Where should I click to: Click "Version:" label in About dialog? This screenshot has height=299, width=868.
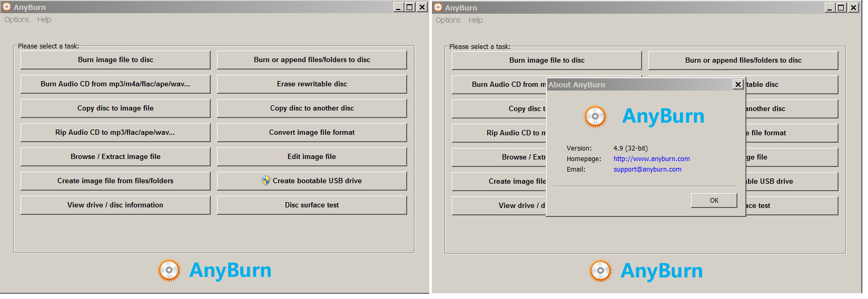pos(579,148)
